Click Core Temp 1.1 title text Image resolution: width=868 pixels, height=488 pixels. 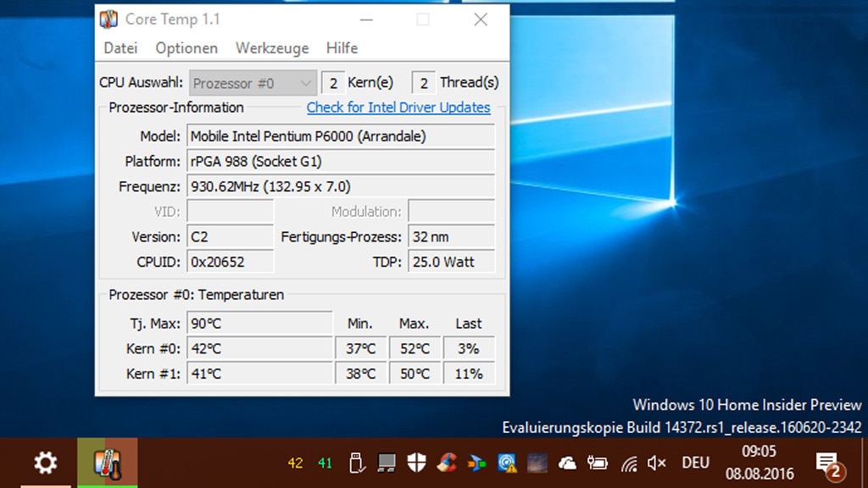click(173, 19)
